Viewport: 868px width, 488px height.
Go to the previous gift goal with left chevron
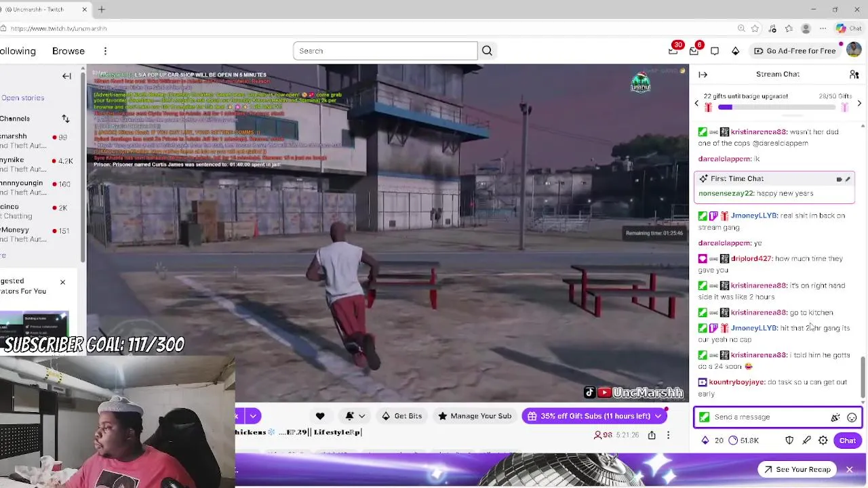point(696,104)
